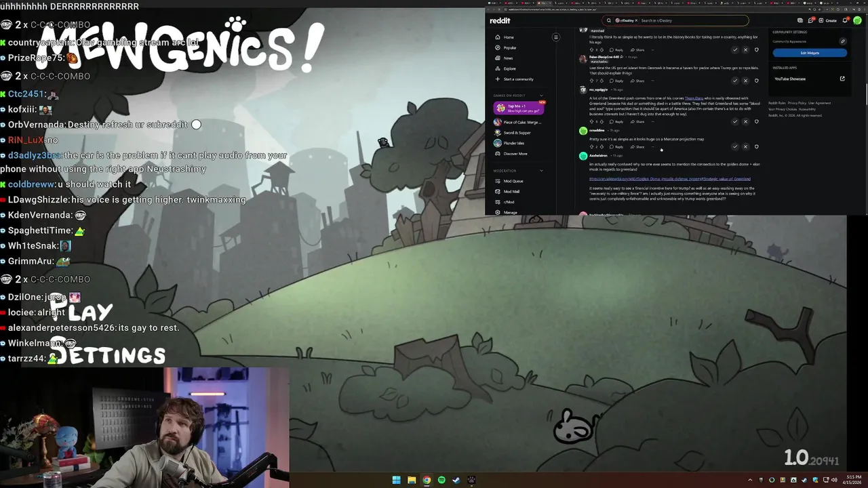Open Mod Mail in sidebar

511,192
